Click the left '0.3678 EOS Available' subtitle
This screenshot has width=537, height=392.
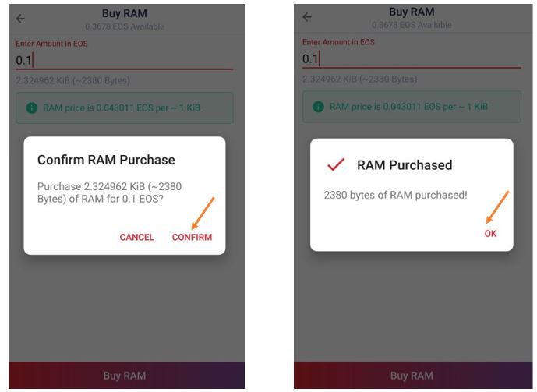125,26
